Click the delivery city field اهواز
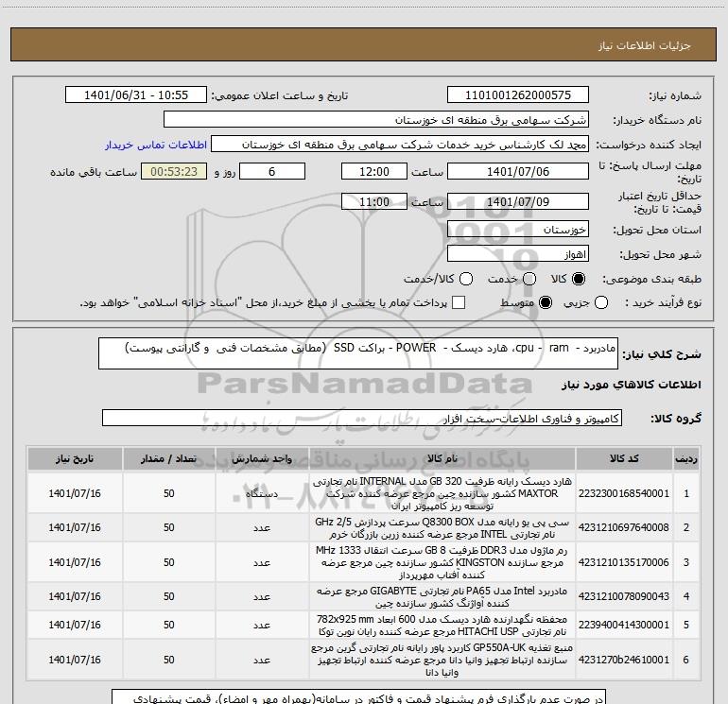 coord(518,254)
